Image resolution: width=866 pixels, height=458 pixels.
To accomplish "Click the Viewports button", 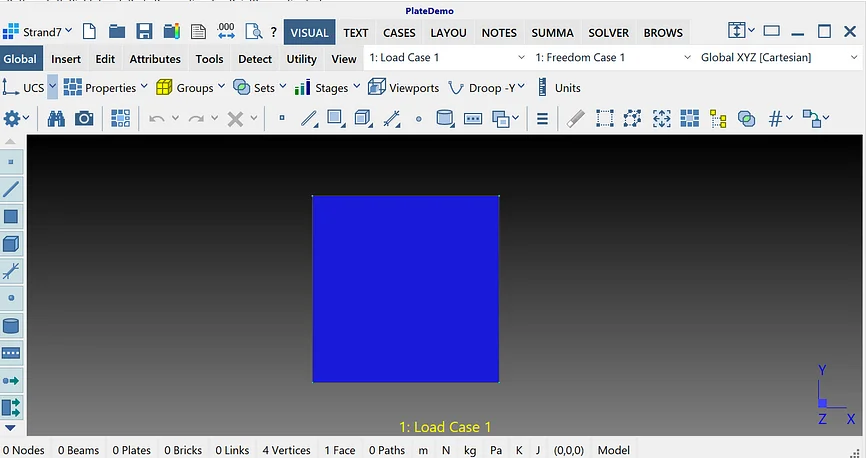I will pos(403,88).
